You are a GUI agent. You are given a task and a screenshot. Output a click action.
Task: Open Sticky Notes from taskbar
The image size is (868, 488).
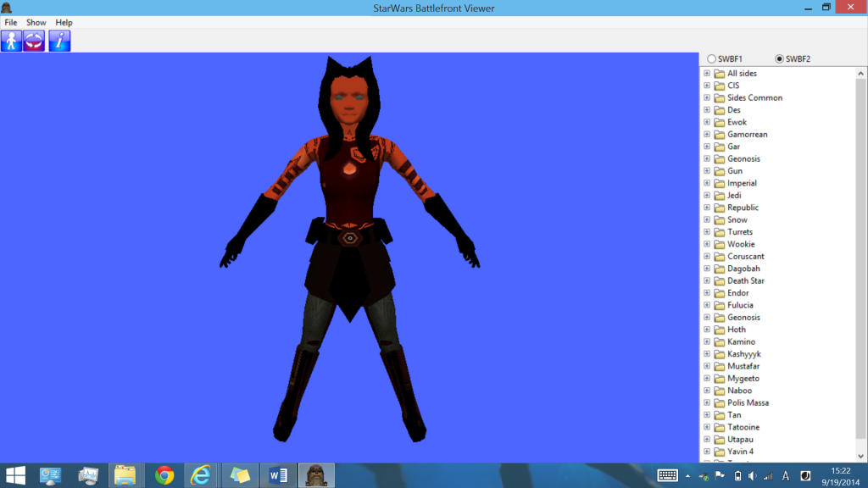[240, 475]
